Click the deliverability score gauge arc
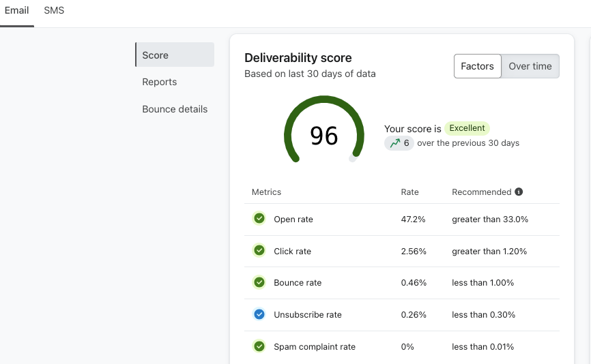This screenshot has width=591, height=364. point(287,123)
